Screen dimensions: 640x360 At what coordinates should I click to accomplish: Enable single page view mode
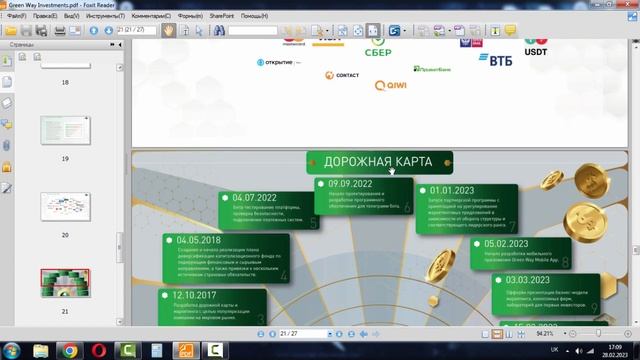(x=485, y=334)
